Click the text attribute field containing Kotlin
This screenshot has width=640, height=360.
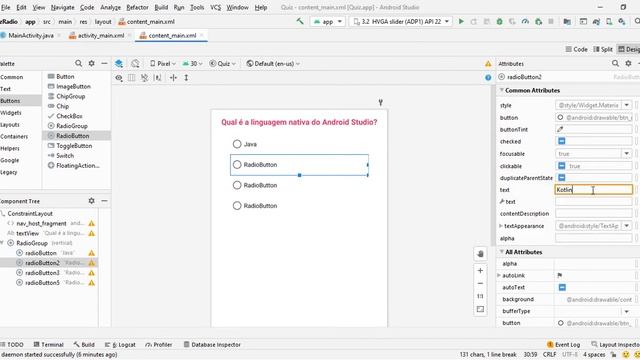coord(593,190)
